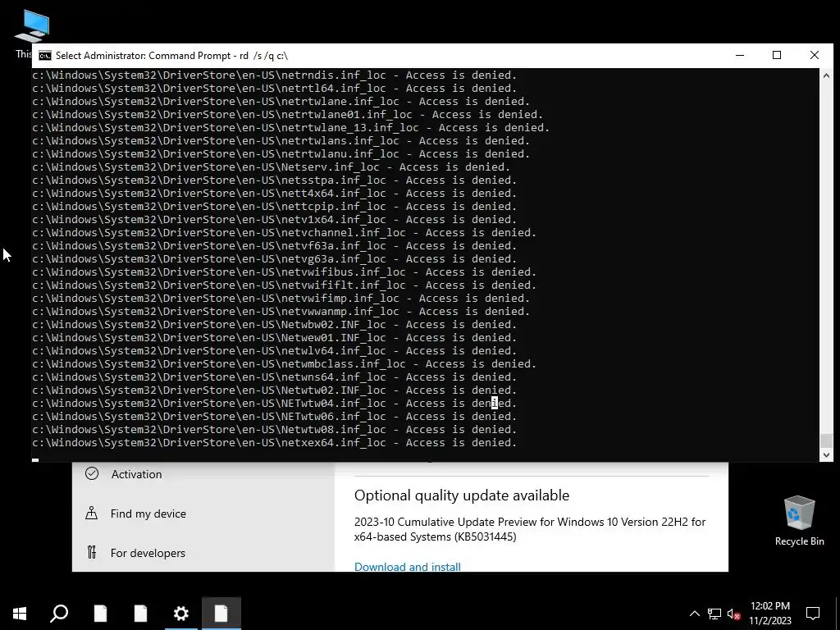
Task: Open network status tray icon
Action: [714, 614]
